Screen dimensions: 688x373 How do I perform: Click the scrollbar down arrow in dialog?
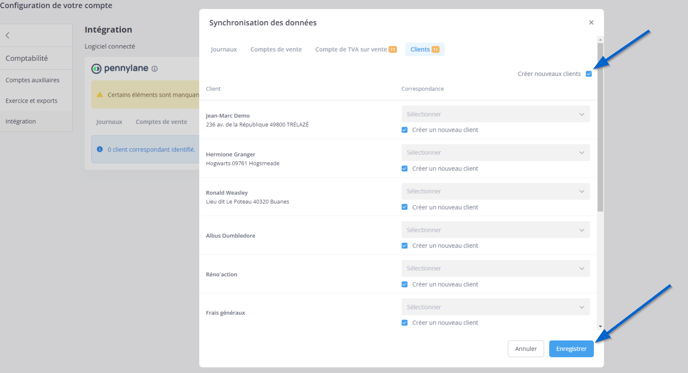click(600, 326)
